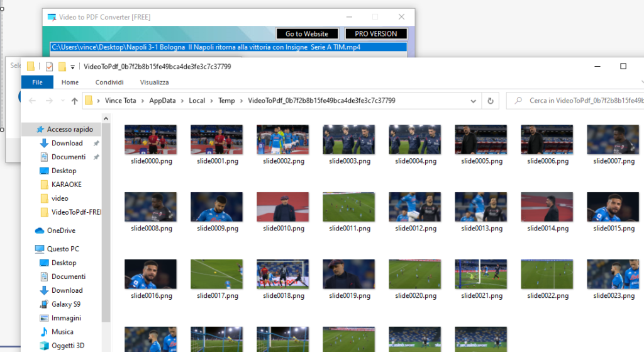
Task: Select slide0017.png thumbnail
Action: coord(217,275)
